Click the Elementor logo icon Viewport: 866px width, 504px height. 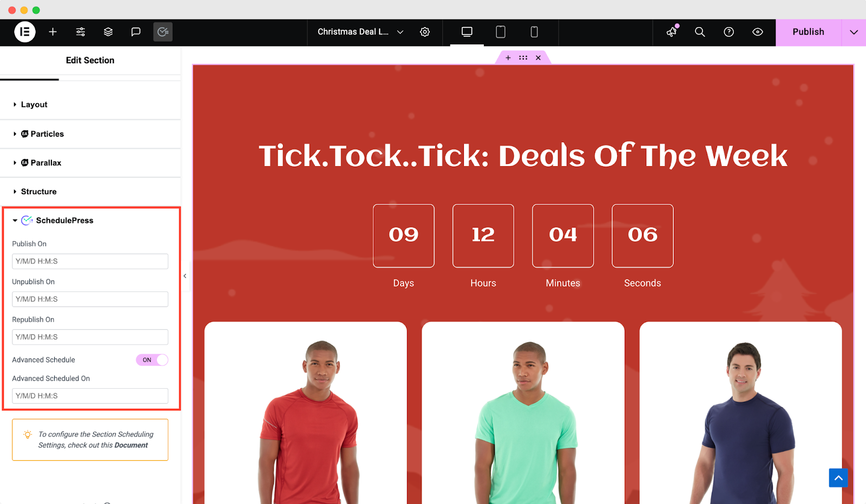coord(25,32)
